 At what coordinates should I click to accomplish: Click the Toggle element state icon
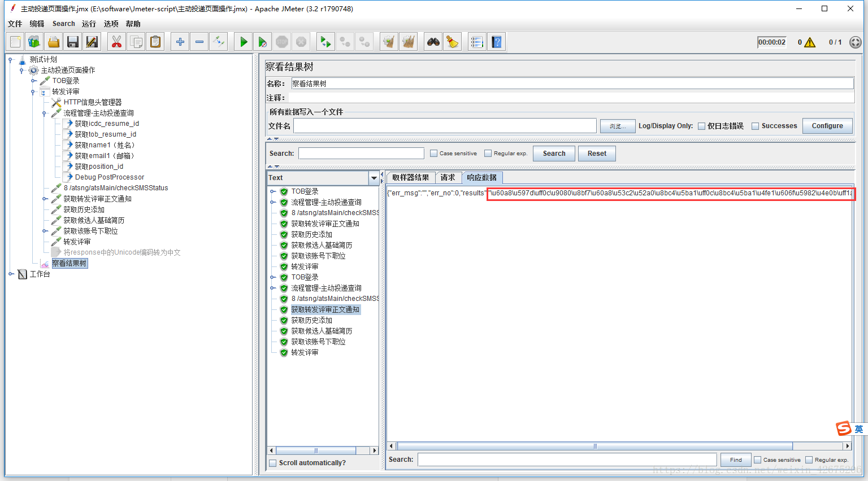click(219, 42)
